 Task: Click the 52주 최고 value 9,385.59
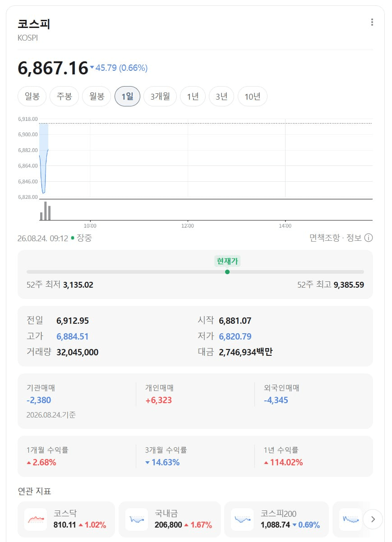[x=349, y=285]
